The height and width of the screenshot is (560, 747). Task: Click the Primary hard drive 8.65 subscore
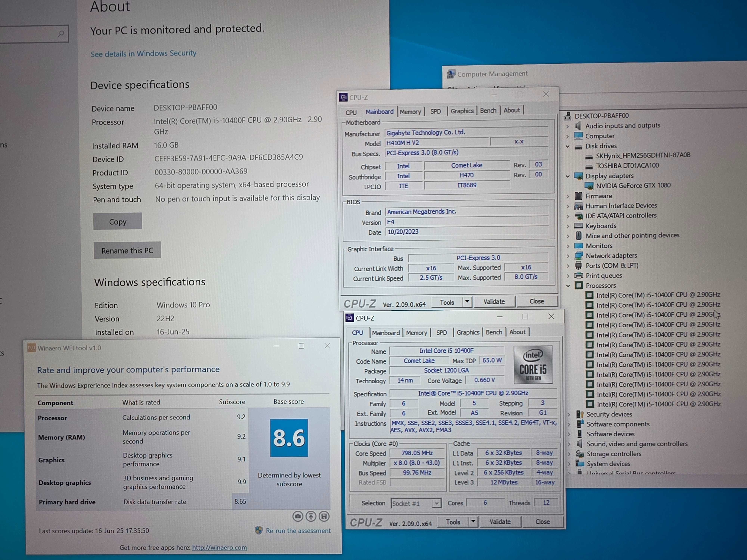(x=240, y=502)
